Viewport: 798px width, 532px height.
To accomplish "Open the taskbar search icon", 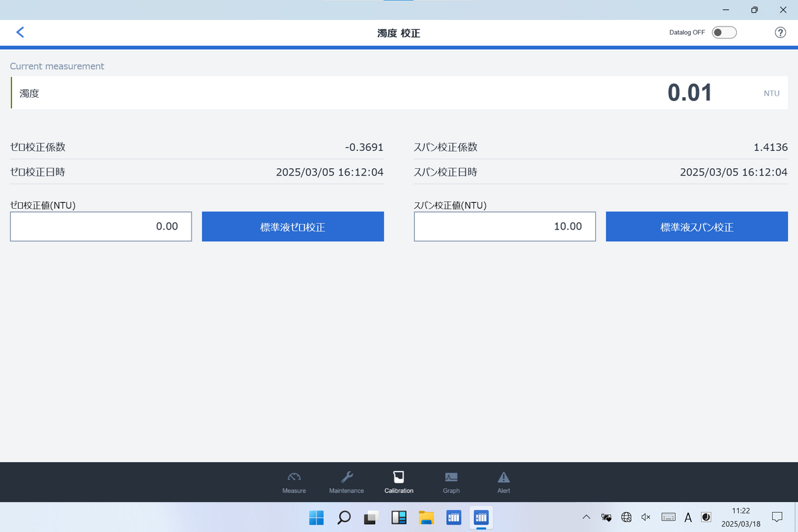I will tap(344, 517).
